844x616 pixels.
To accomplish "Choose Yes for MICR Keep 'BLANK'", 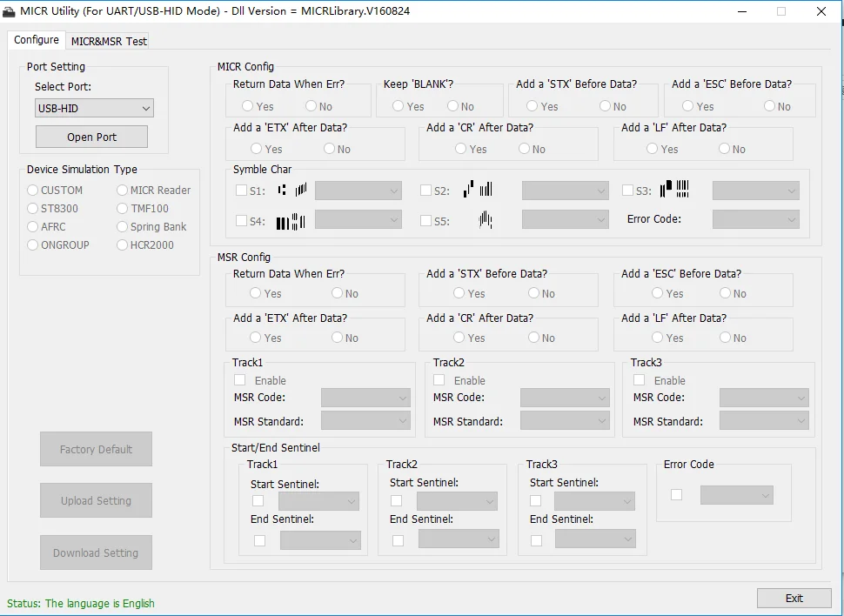I will 399,106.
